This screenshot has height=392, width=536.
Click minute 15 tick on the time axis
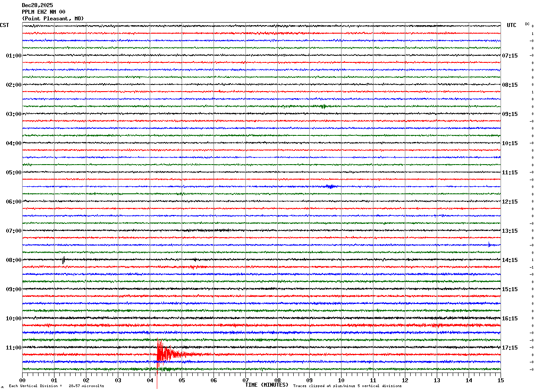click(x=500, y=380)
